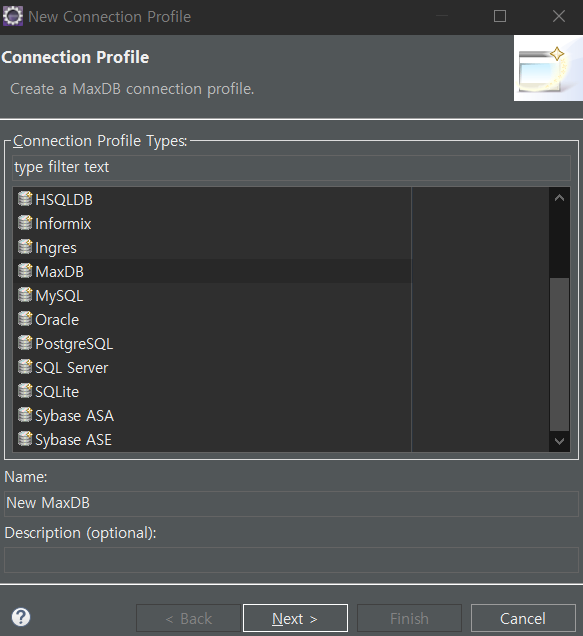Click the HSQLDB database icon

click(25, 199)
